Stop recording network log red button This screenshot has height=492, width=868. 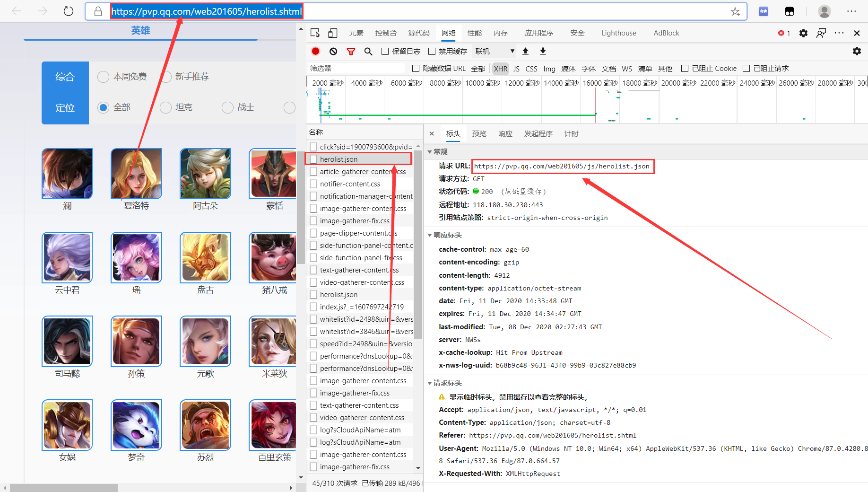316,51
